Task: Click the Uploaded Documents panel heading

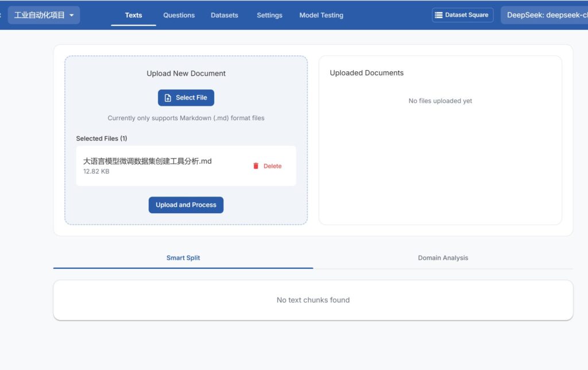Action: tap(366, 73)
